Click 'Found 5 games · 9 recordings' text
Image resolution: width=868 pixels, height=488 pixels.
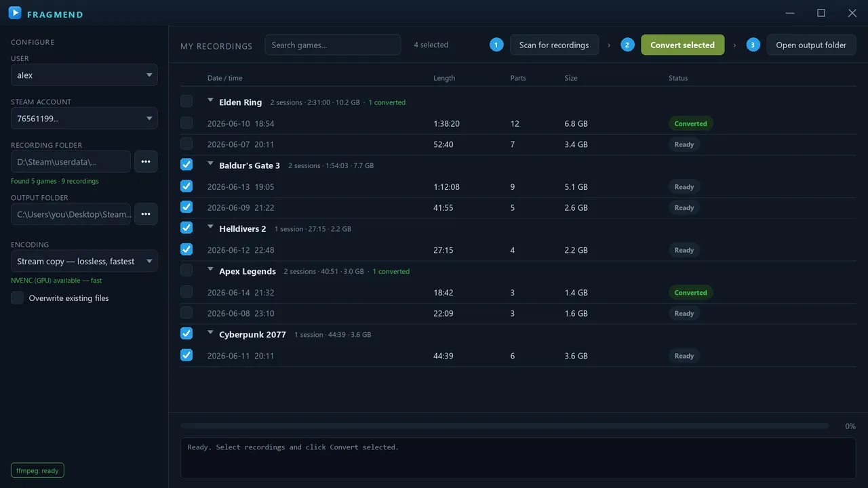click(54, 181)
